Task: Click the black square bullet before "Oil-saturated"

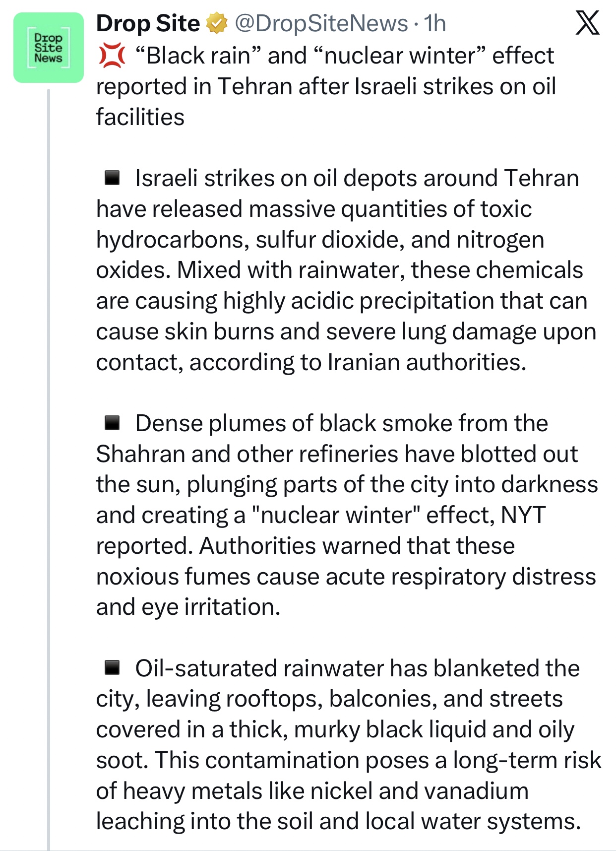Action: pos(113,668)
